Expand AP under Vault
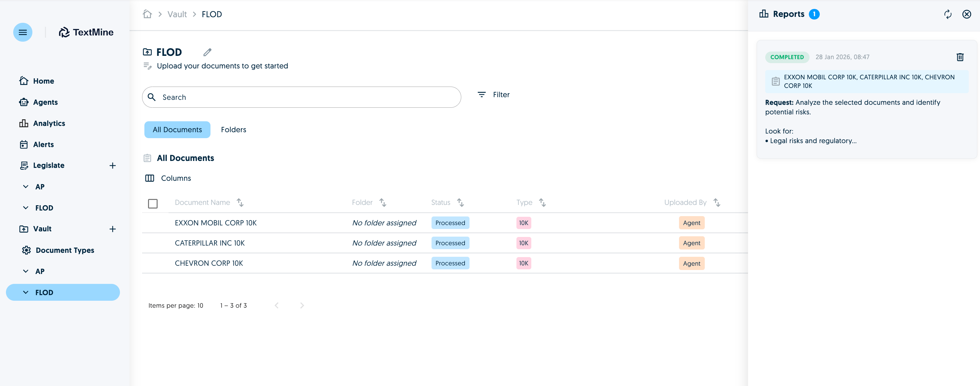This screenshot has height=386, width=980. [x=25, y=271]
